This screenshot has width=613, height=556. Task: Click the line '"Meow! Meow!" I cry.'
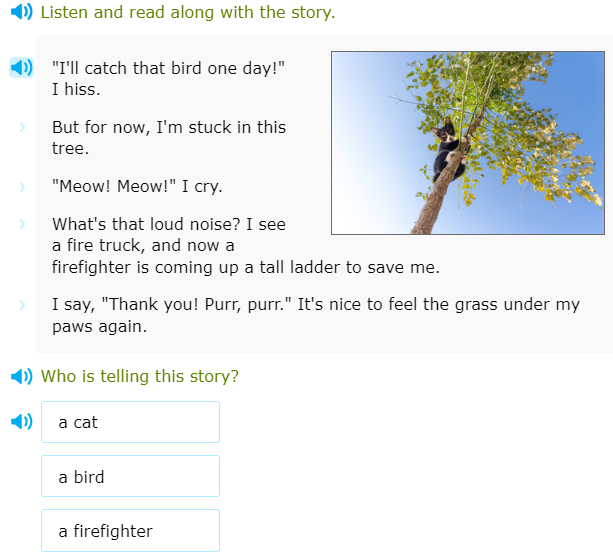coord(137,187)
